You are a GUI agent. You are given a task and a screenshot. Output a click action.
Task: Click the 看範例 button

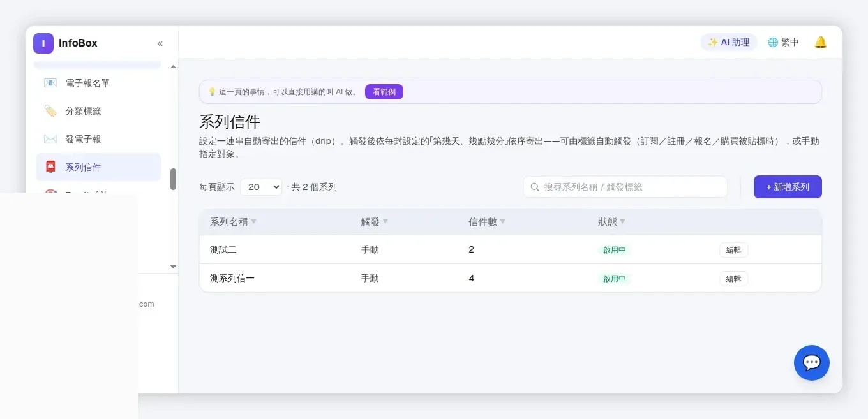[x=384, y=92]
